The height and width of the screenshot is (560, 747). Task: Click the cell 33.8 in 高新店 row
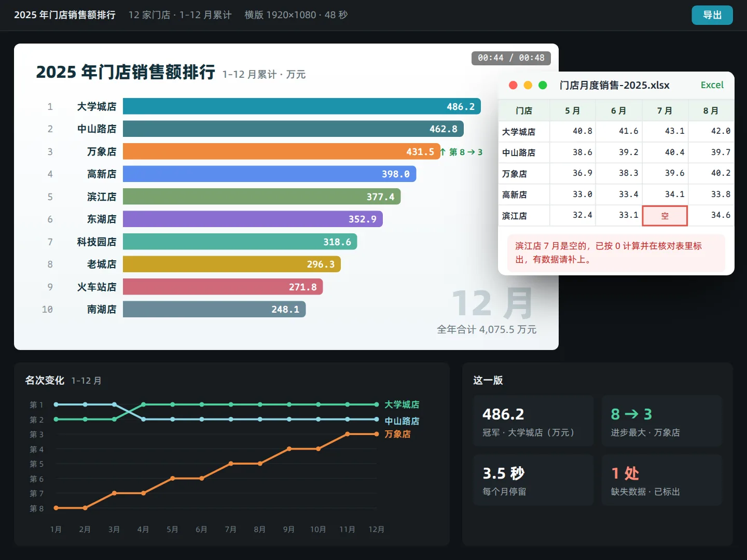coord(711,194)
